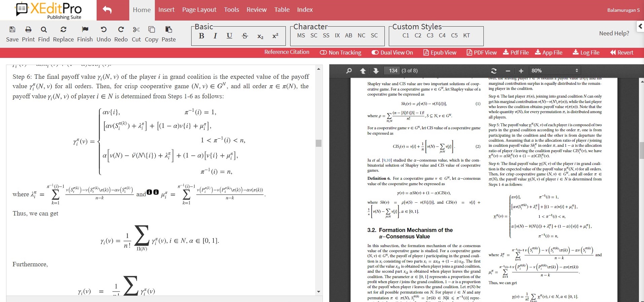Viewport: 644px width, 302px height.
Task: Click the Save icon
Action: [x=12, y=30]
